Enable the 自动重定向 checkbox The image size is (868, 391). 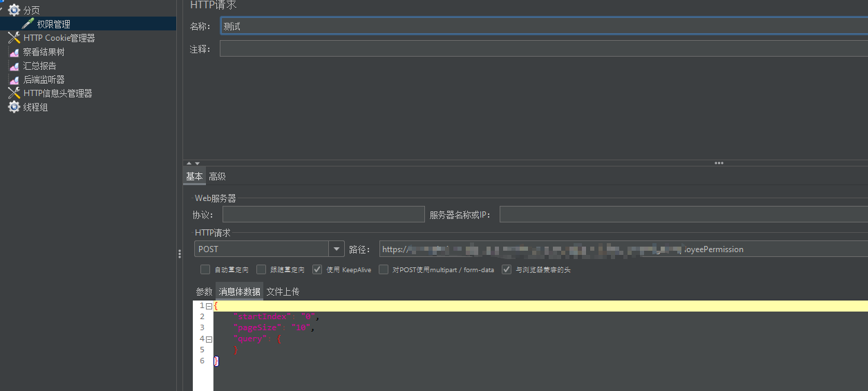pyautogui.click(x=205, y=269)
